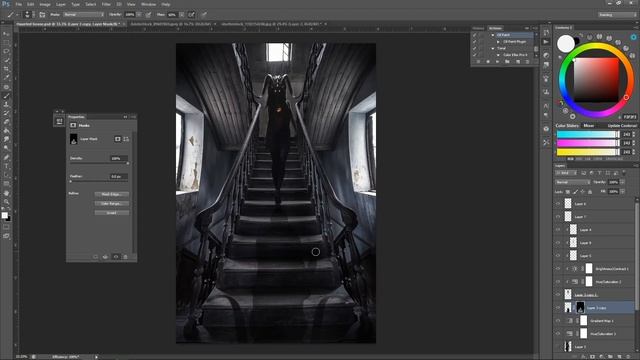Viewport: 640px width, 360px height.
Task: Open the Layer menu
Action: click(x=60, y=4)
